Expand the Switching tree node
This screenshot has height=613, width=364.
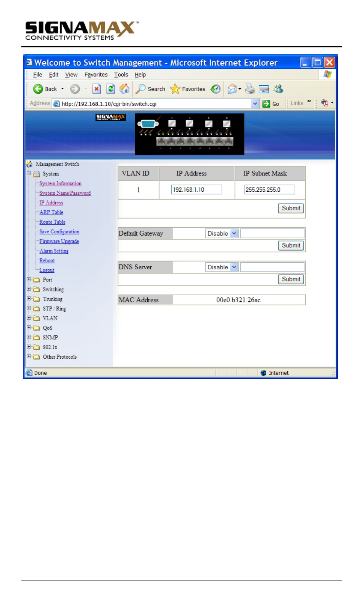pos(29,289)
